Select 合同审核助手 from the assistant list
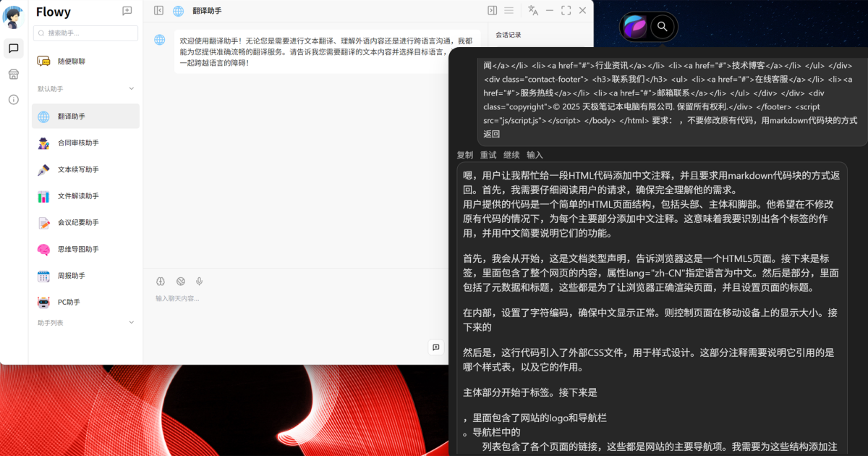This screenshot has width=868, height=456. 78,143
